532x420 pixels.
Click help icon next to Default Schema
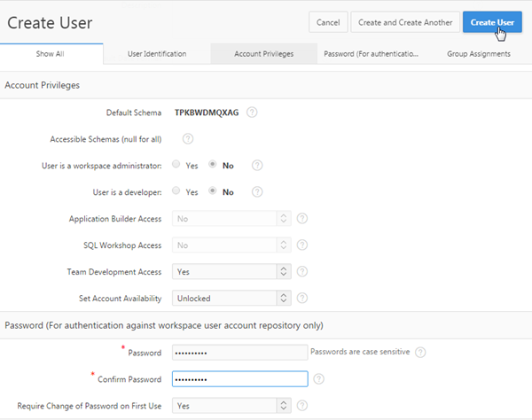point(253,113)
